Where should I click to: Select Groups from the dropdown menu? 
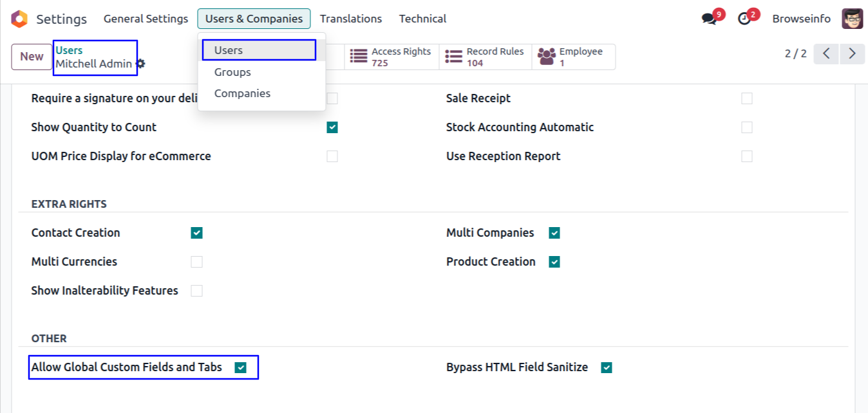(x=232, y=72)
